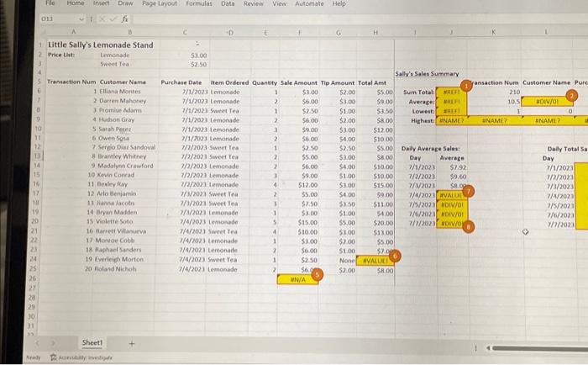Switch to the Home ribbon tab

(76, 3)
